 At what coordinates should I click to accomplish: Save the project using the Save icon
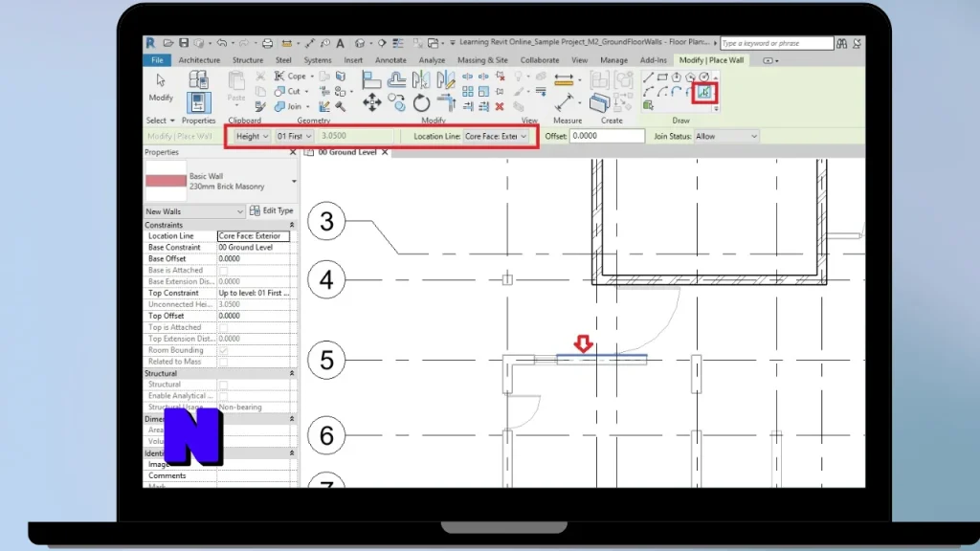(185, 43)
